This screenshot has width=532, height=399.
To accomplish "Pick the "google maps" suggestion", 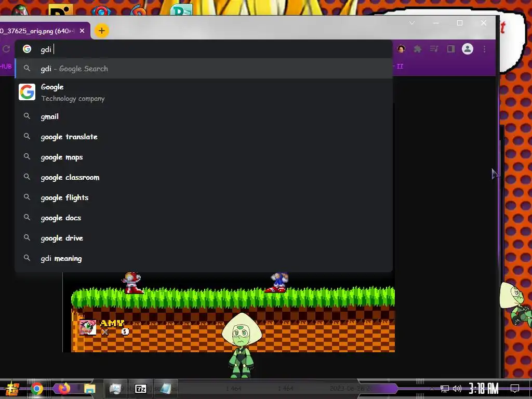I will click(204, 157).
